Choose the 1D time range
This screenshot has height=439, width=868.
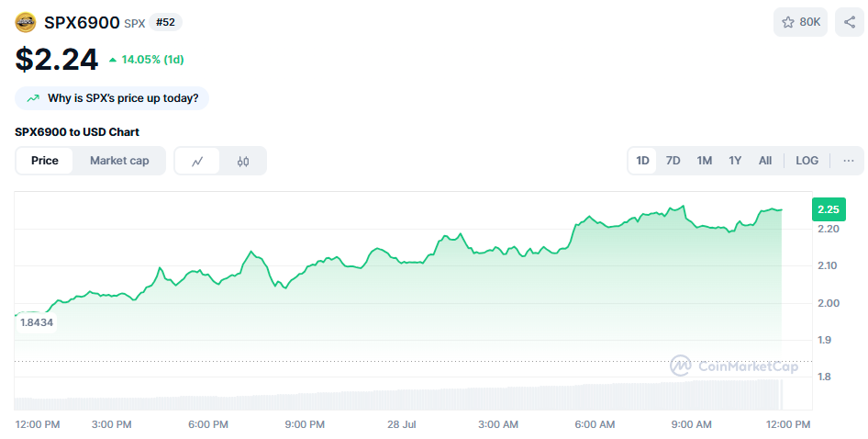pyautogui.click(x=642, y=161)
